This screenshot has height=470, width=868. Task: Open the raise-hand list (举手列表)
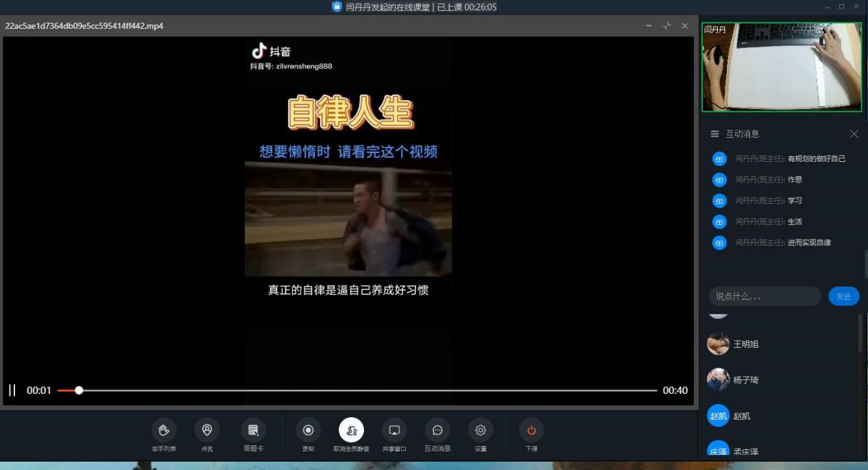click(164, 430)
